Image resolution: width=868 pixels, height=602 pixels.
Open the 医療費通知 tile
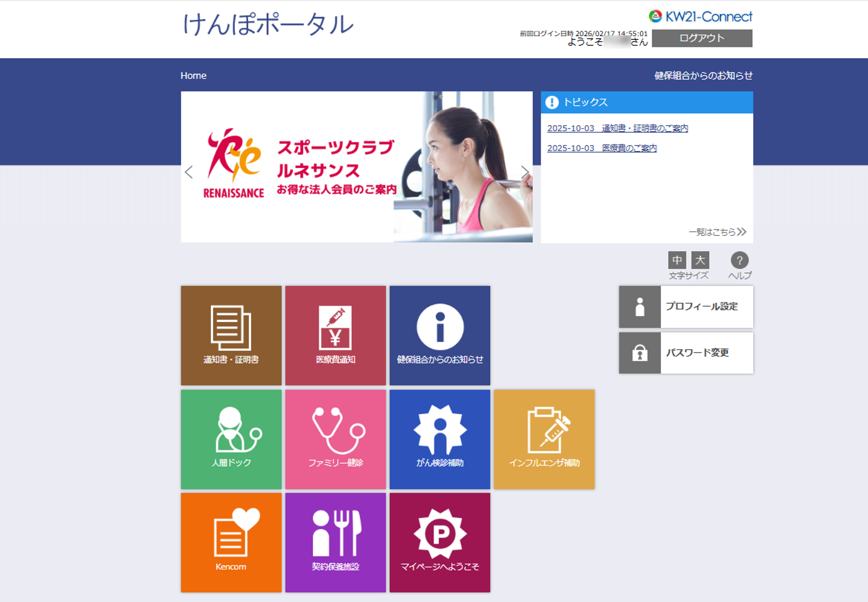coord(335,335)
